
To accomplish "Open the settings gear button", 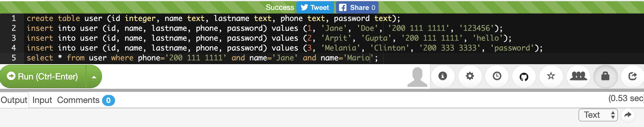I will [470, 76].
